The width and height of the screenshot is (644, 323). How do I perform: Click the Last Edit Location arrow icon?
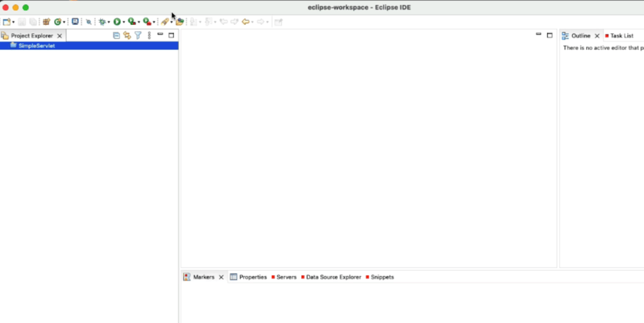coord(224,22)
